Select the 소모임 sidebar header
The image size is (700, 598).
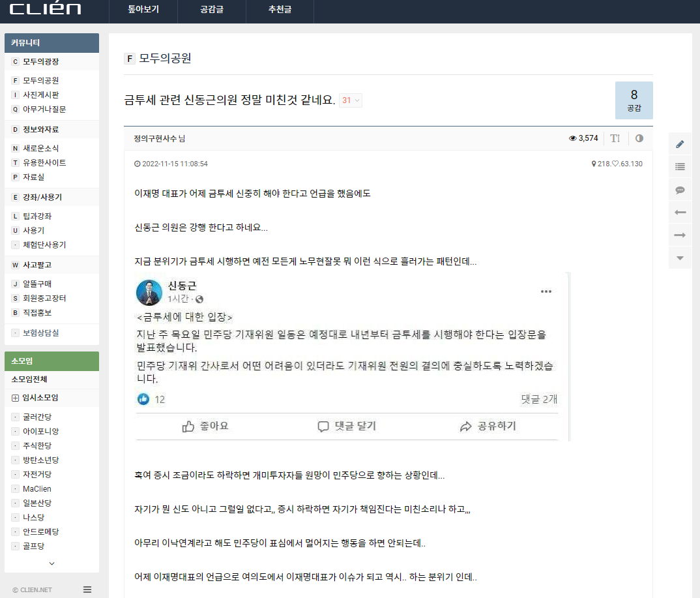[51, 361]
